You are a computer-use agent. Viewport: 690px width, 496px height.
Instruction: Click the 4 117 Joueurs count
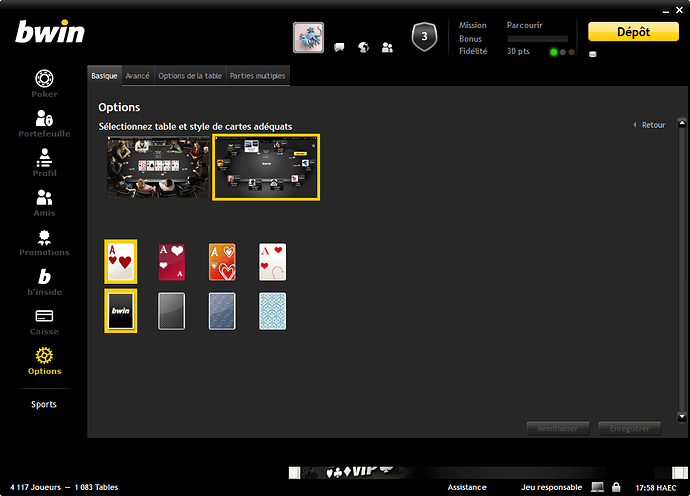36,487
